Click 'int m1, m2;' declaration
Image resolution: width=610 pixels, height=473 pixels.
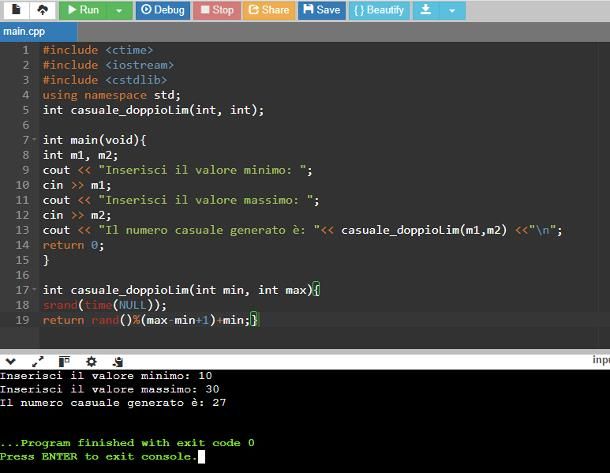81,155
